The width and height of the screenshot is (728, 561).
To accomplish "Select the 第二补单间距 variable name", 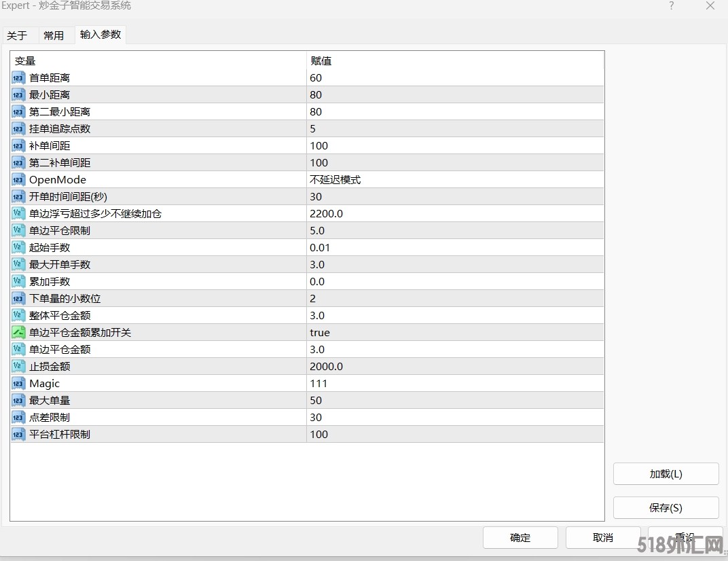I will pos(60,163).
